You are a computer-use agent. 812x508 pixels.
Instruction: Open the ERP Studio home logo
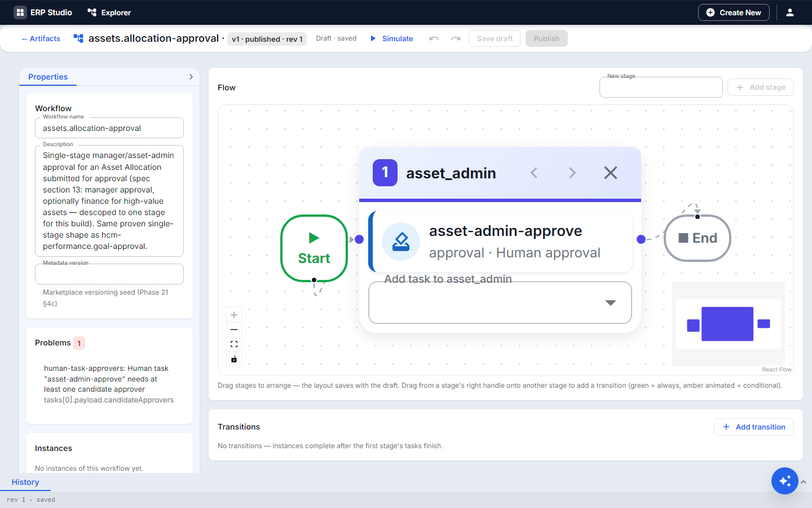[x=43, y=12]
